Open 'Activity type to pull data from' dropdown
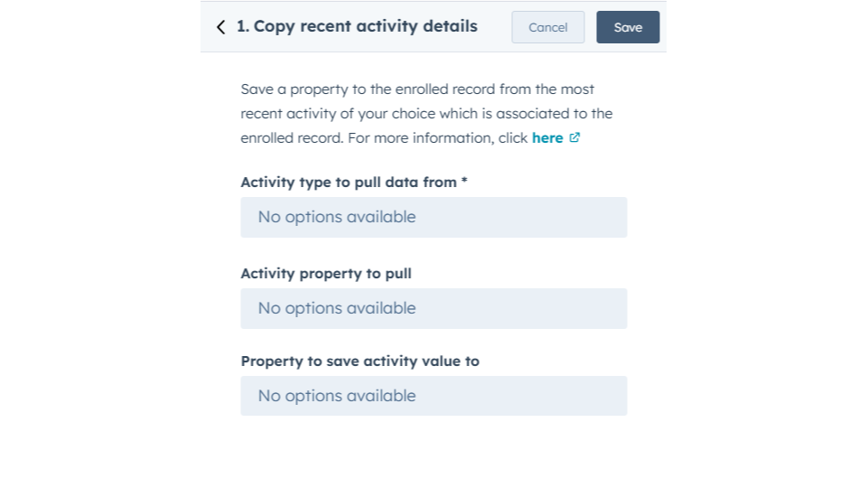The height and width of the screenshot is (488, 868). point(434,218)
